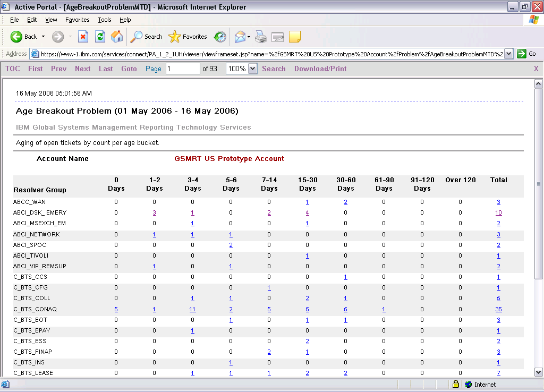The height and width of the screenshot is (392, 544).
Task: Open ABCI_TIVOLI 15-30 Days count link
Action: pyautogui.click(x=308, y=256)
